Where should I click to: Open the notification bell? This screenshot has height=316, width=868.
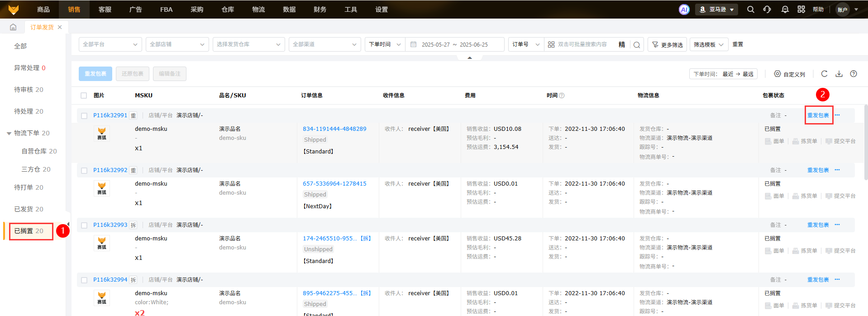[x=785, y=10]
